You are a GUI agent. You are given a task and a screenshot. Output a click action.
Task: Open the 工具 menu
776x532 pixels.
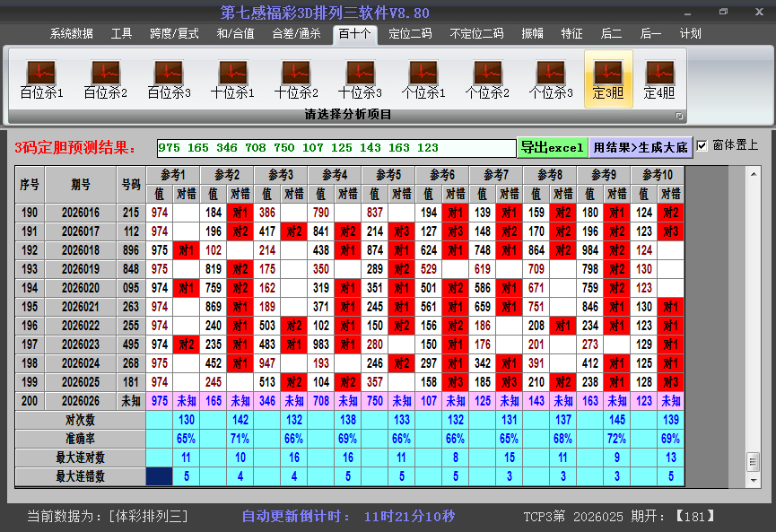click(x=121, y=33)
